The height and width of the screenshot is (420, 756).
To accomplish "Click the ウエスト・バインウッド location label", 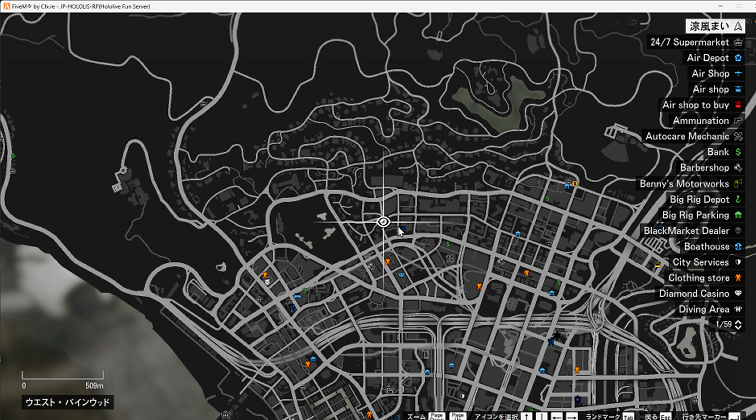I will pos(68,402).
